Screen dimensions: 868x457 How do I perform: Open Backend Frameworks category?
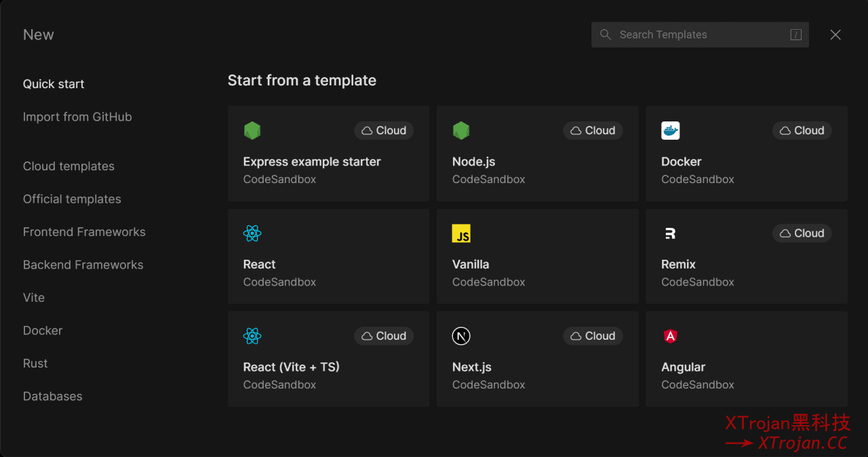83,265
